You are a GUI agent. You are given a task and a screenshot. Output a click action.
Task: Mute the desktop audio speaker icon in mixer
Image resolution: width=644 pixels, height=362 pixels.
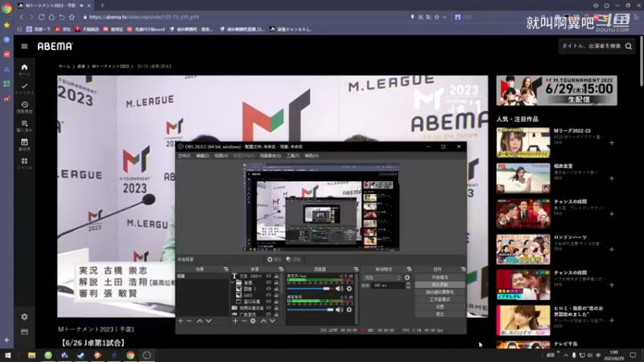pos(339,310)
